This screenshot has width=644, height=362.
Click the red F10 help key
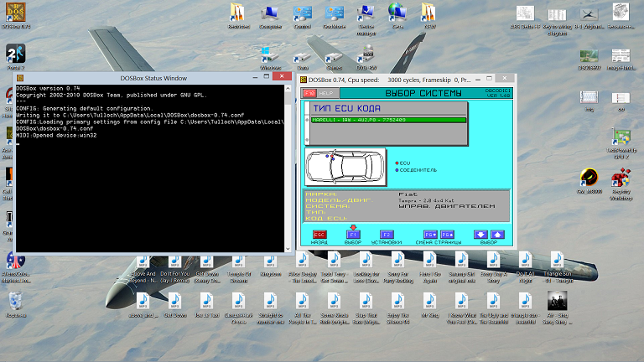pyautogui.click(x=309, y=92)
